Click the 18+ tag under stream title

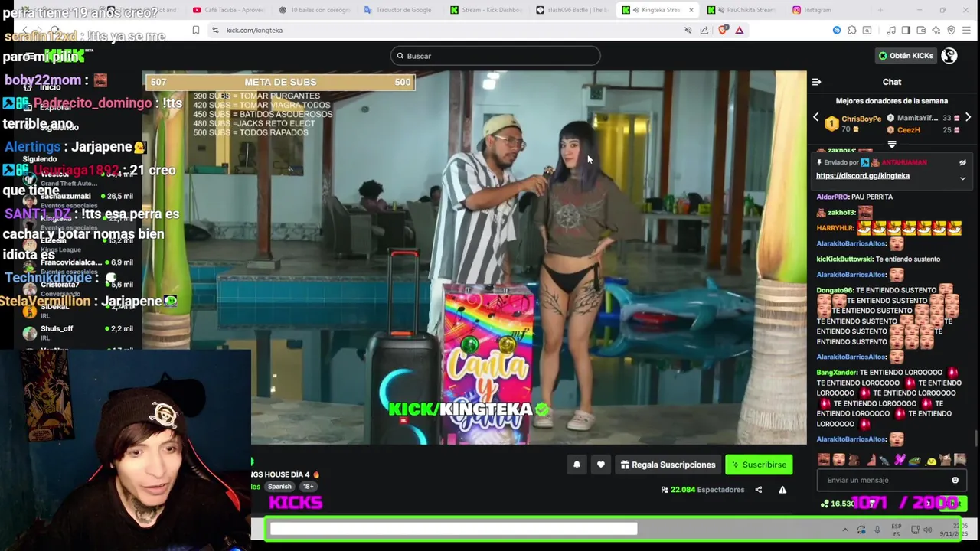308,487
